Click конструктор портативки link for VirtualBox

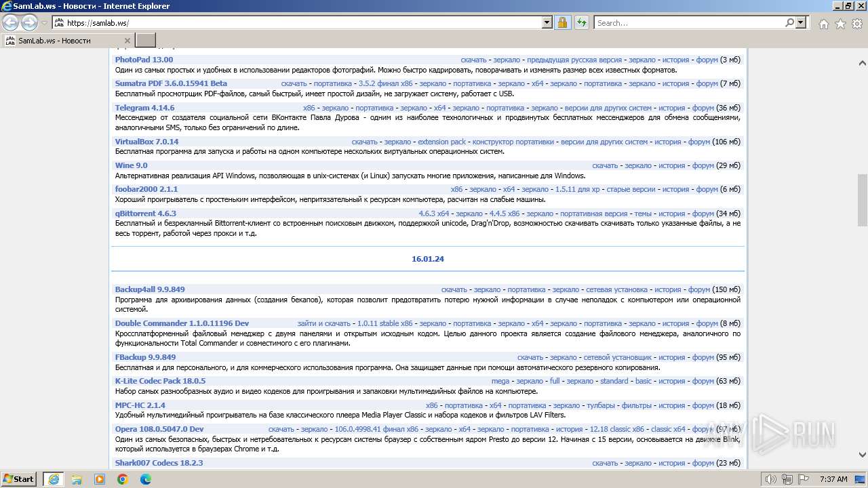point(513,142)
